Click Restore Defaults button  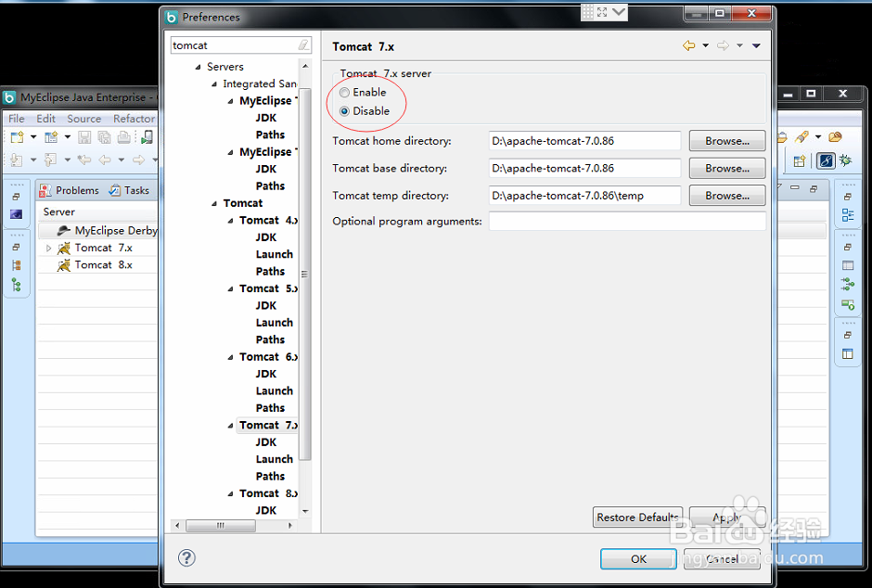click(637, 517)
